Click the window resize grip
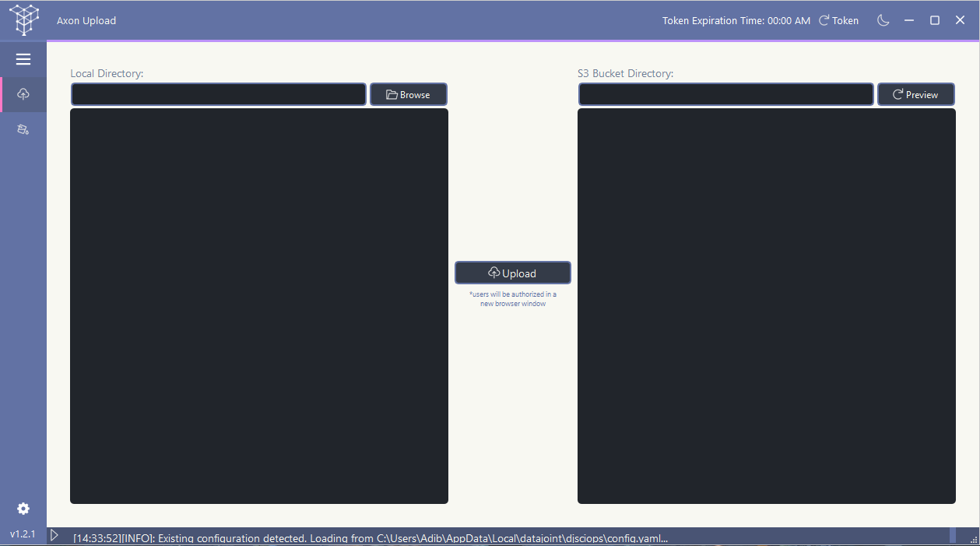 pyautogui.click(x=974, y=539)
